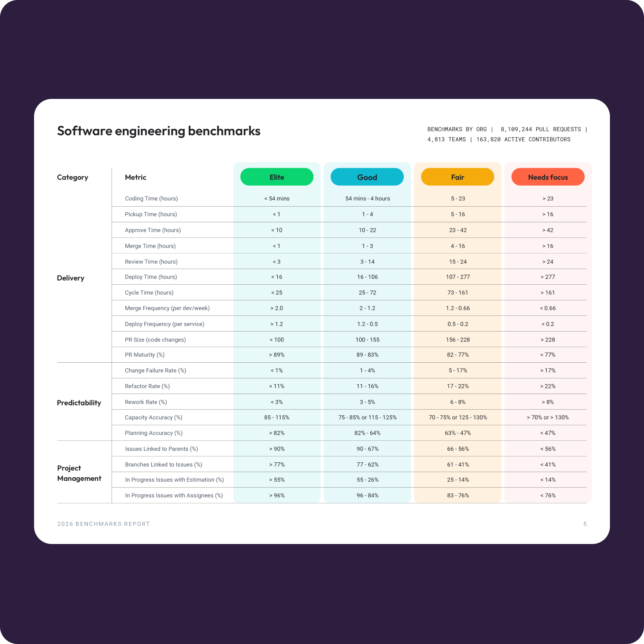Click the red Needs focus badge

548,177
